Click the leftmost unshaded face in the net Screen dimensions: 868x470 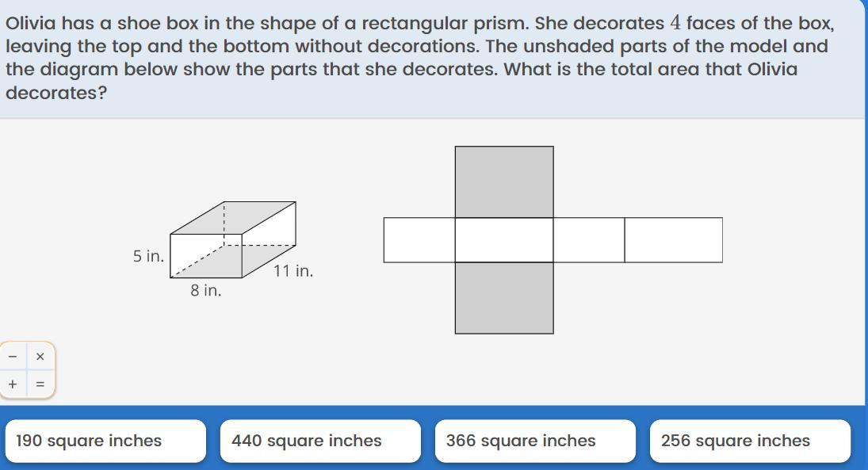point(419,239)
